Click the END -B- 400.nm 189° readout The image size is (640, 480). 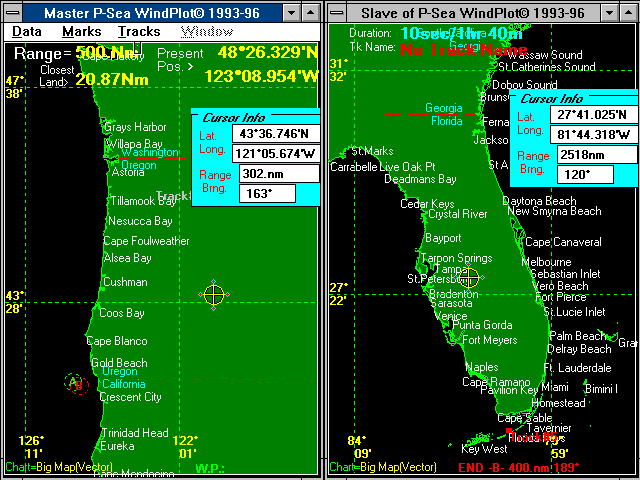pos(519,467)
